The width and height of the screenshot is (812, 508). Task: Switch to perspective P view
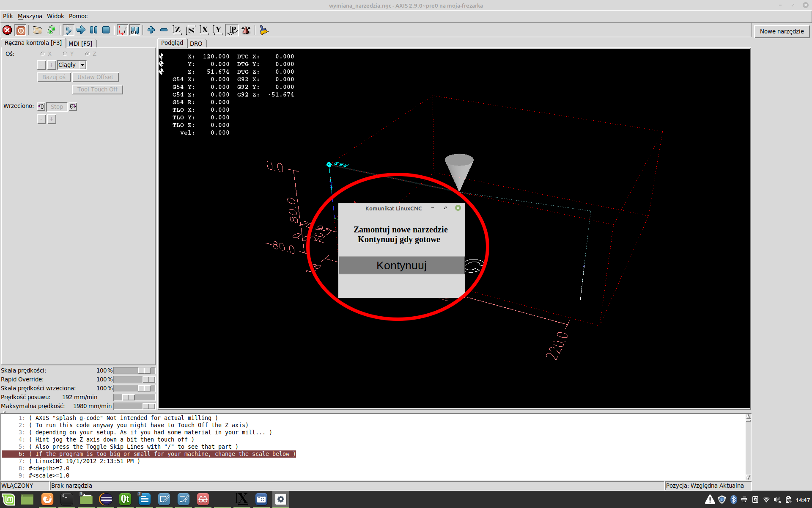pyautogui.click(x=232, y=30)
